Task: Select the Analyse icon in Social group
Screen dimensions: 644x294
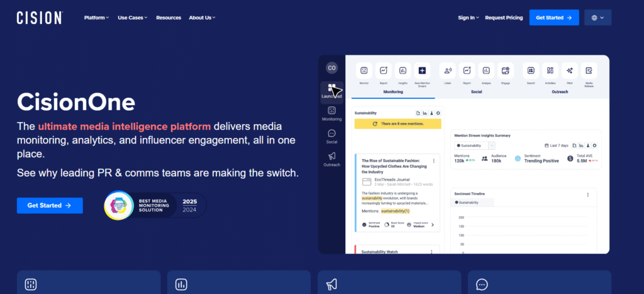Action: [486, 71]
